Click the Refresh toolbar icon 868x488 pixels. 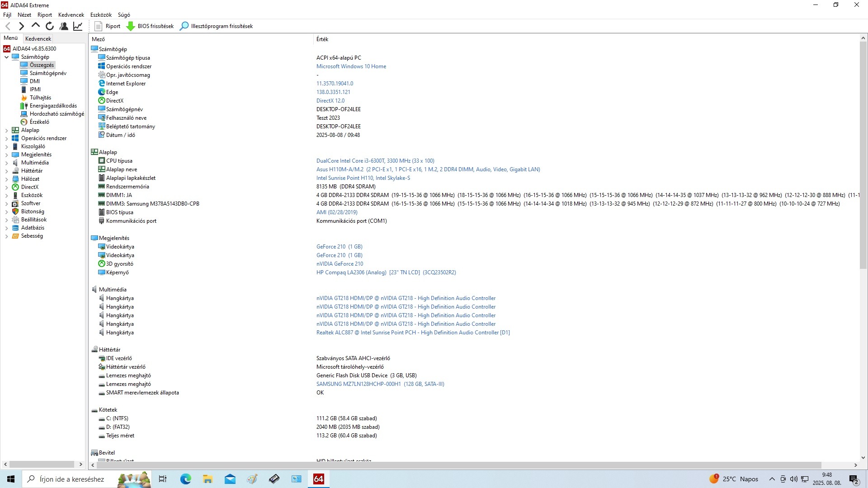pos(50,26)
